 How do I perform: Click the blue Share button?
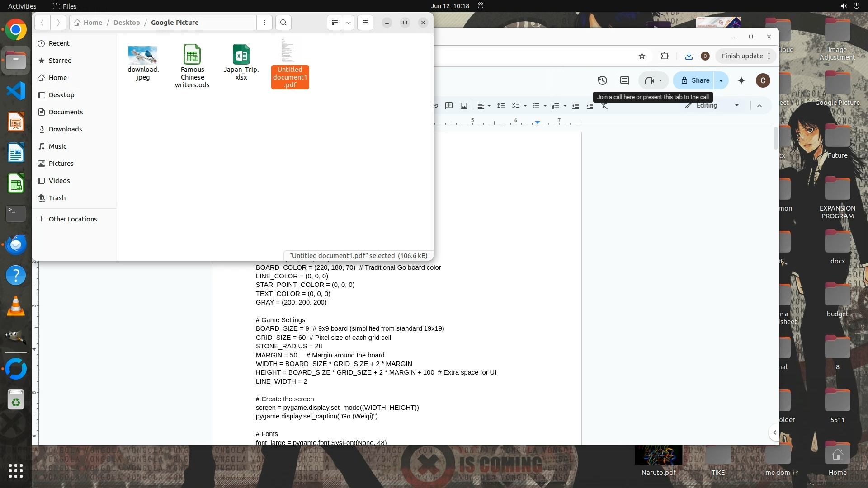(695, 80)
